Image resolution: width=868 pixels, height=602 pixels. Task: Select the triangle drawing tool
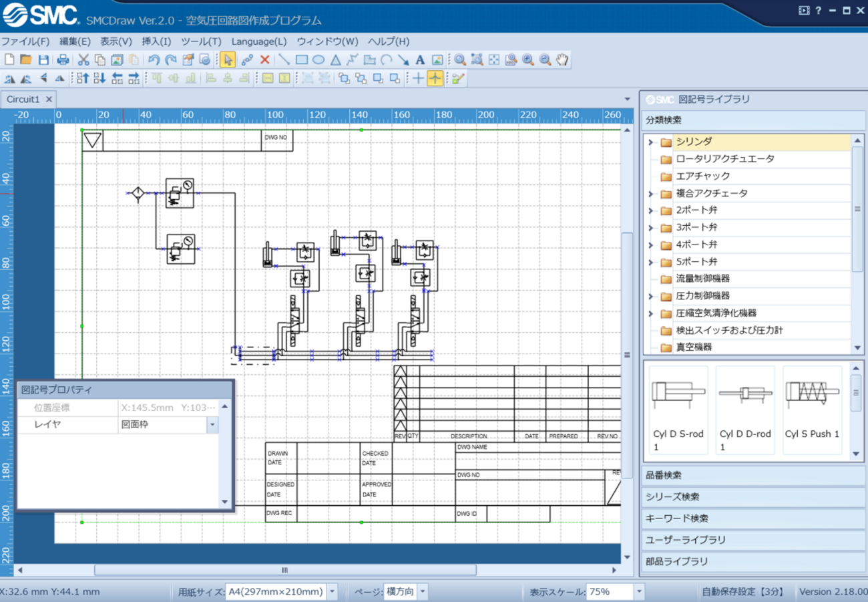tap(336, 60)
